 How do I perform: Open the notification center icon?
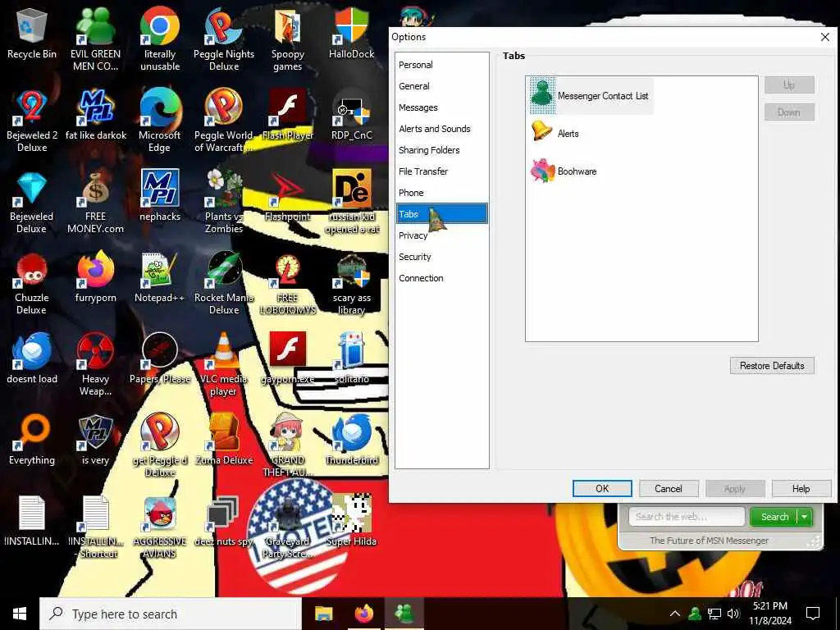tap(813, 614)
